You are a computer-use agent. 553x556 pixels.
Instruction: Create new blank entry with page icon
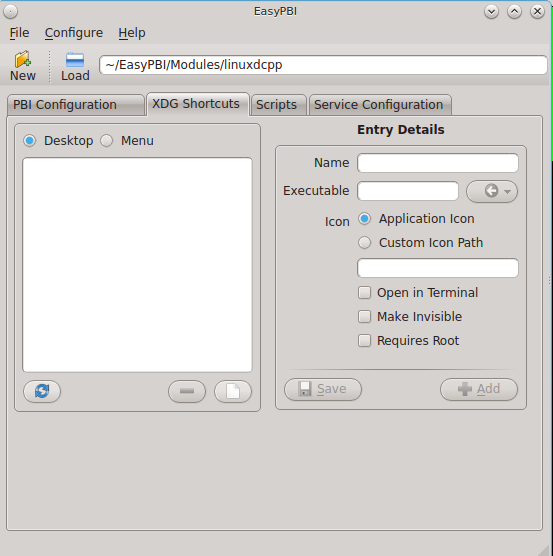pos(233,391)
